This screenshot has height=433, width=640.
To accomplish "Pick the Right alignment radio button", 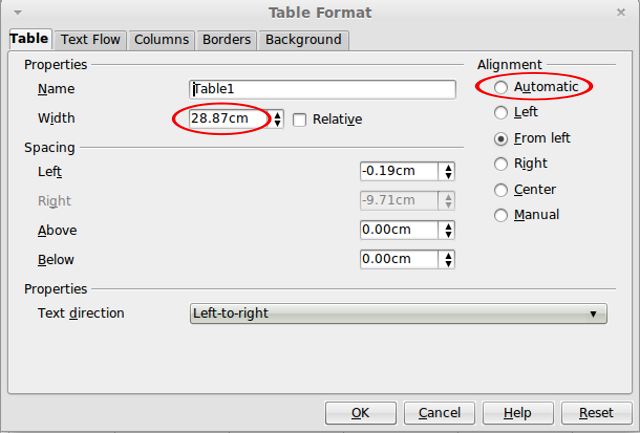I will pyautogui.click(x=501, y=163).
